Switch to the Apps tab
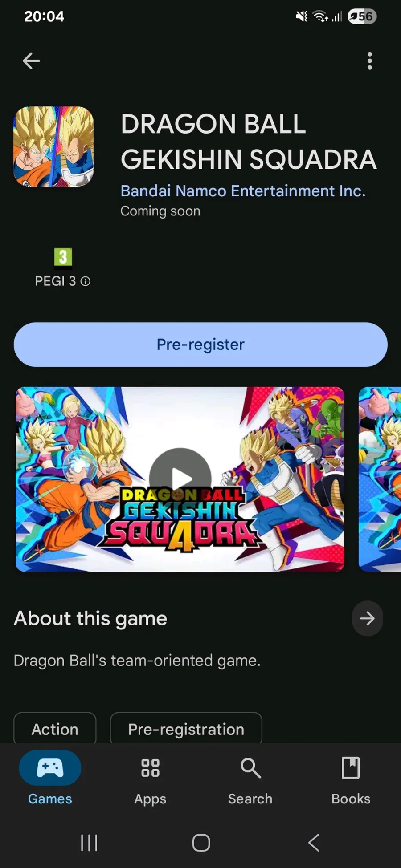401x868 pixels. (150, 778)
